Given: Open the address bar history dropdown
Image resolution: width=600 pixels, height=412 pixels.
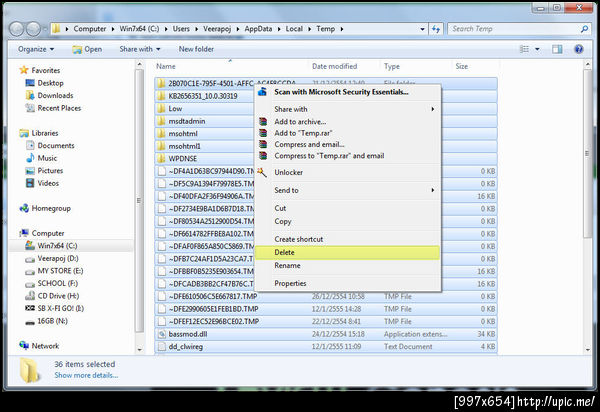Looking at the screenshot, I should tap(422, 29).
